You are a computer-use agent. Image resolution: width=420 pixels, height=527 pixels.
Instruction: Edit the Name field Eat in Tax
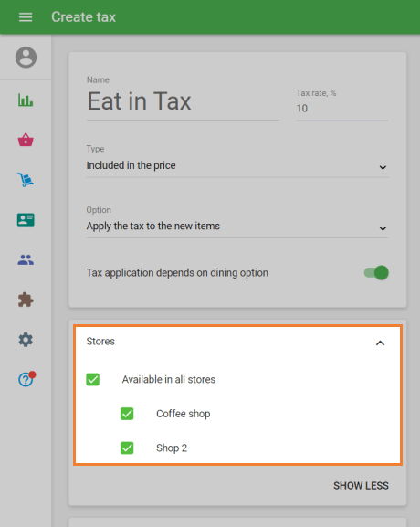pos(183,101)
